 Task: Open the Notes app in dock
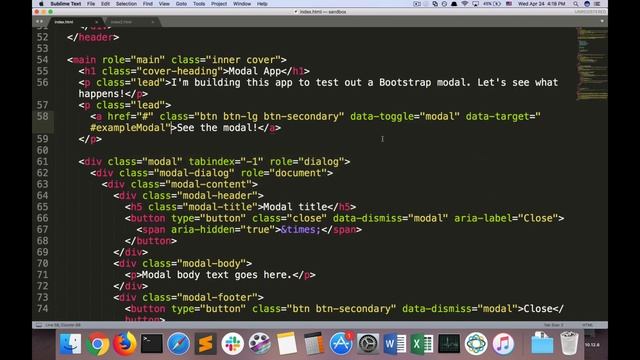pos(287,344)
